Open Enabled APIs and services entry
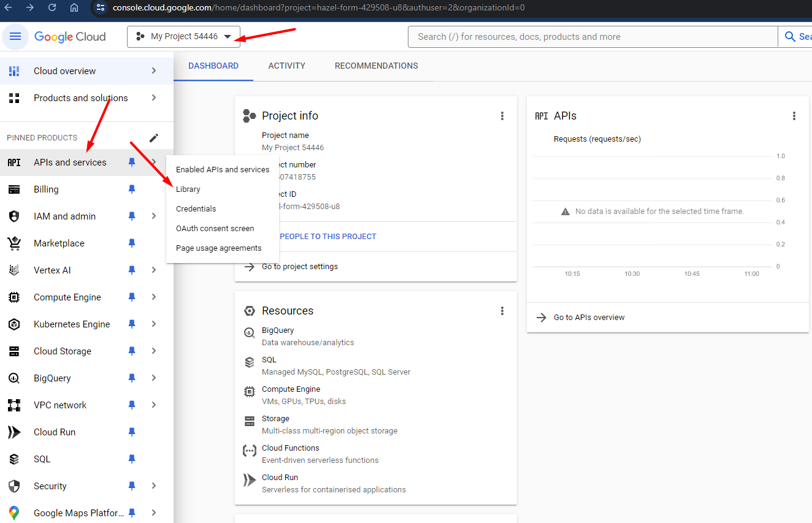The height and width of the screenshot is (523, 812). 223,170
